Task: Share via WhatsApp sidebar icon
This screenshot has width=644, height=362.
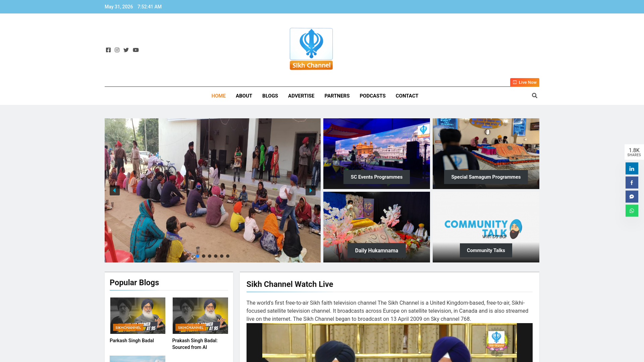Action: click(x=632, y=211)
